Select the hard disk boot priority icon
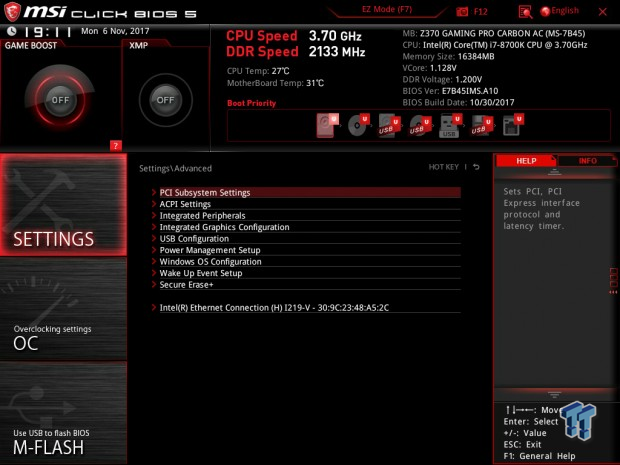 (327, 125)
